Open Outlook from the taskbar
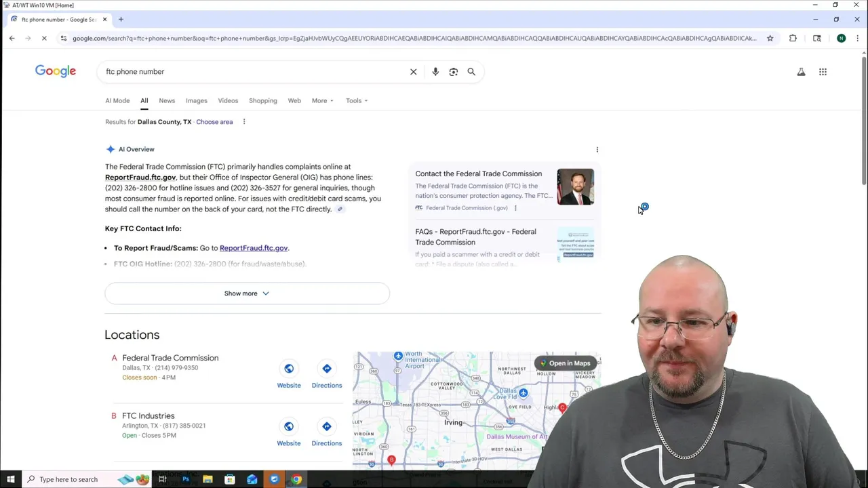Image resolution: width=868 pixels, height=488 pixels. point(252,479)
